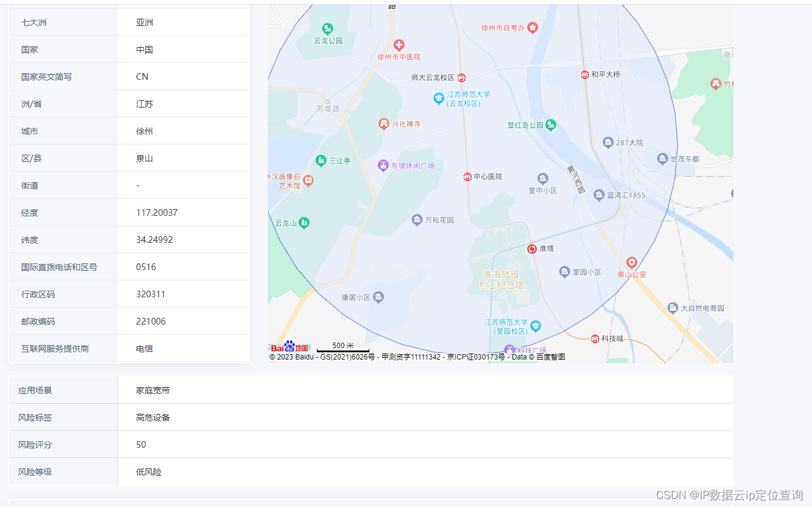This screenshot has width=812, height=507.
Task: Select the 亚洲 value in 七大洲 row
Action: click(145, 22)
